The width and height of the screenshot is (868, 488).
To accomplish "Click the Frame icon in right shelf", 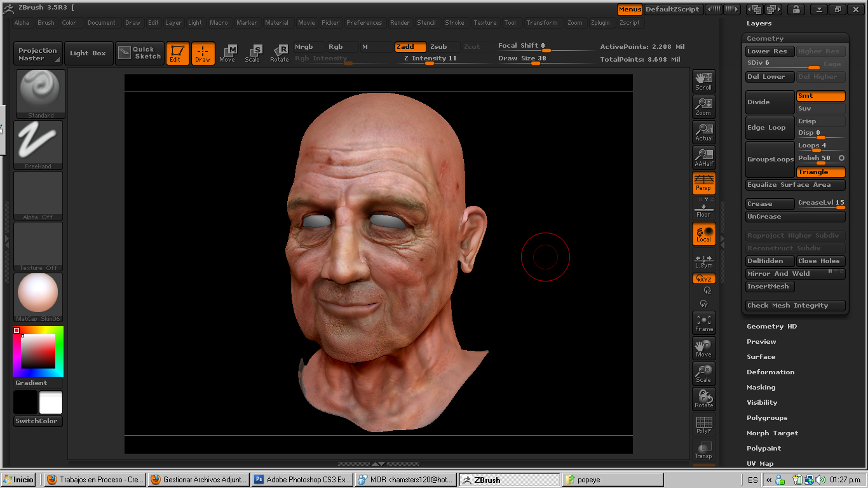I will 703,323.
